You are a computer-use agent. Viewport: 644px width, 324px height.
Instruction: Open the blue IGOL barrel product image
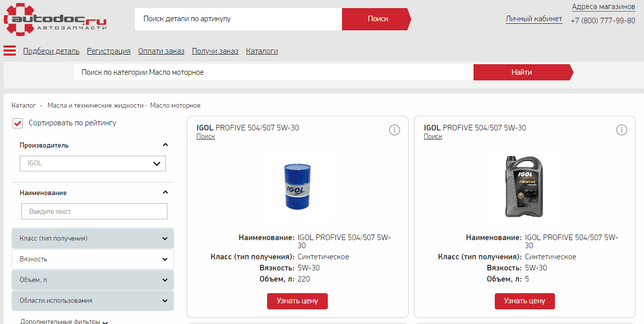tap(297, 187)
